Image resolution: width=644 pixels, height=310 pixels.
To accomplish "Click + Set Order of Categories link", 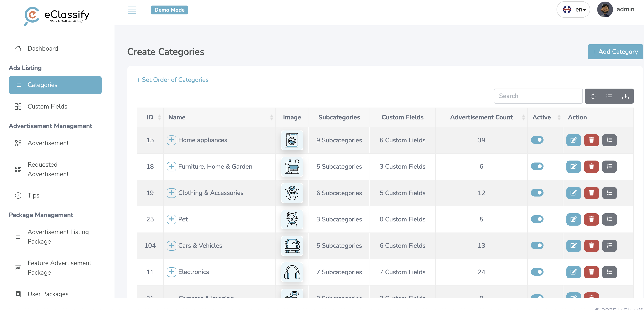I will (x=173, y=80).
